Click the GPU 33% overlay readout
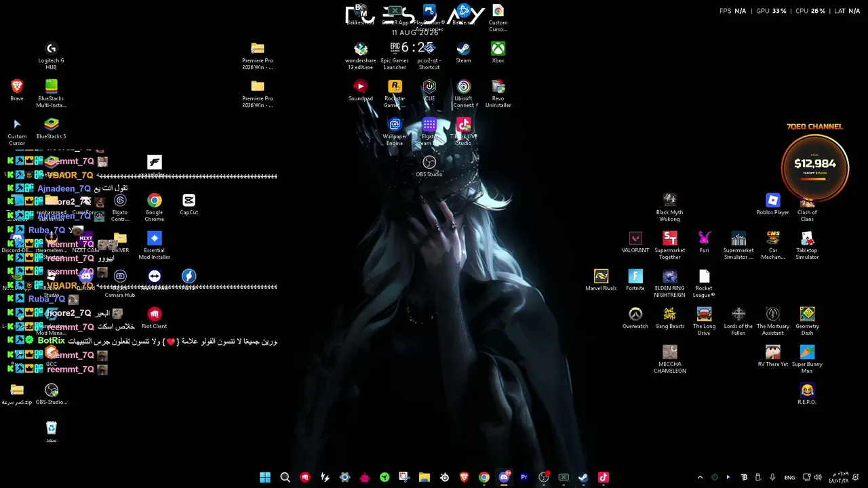 coord(771,11)
